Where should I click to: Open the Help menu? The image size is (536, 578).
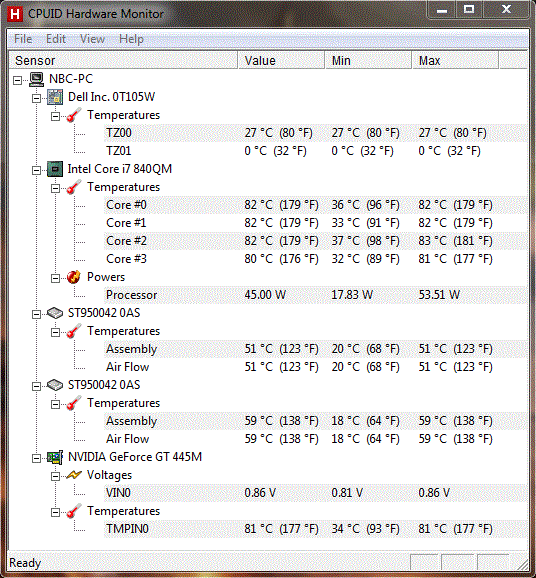(x=131, y=39)
